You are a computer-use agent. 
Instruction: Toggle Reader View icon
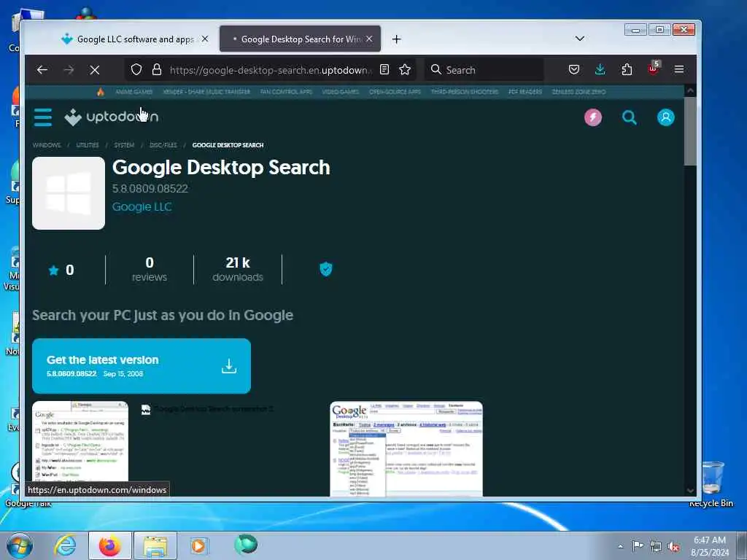click(x=384, y=69)
